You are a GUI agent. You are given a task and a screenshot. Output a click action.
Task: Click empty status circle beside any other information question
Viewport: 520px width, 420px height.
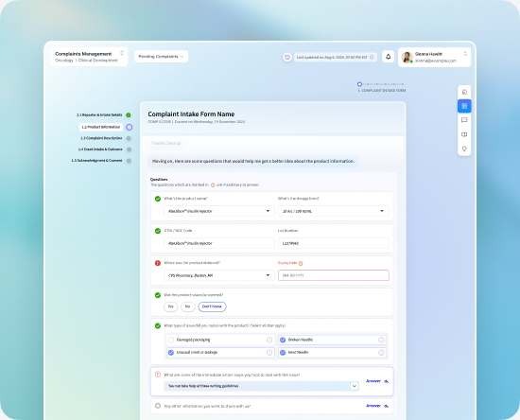click(x=158, y=406)
